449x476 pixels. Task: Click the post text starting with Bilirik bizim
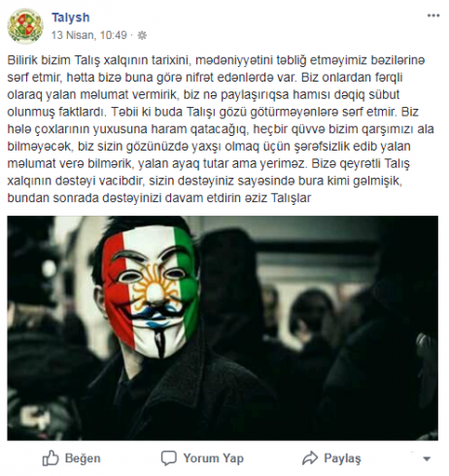coord(221,129)
